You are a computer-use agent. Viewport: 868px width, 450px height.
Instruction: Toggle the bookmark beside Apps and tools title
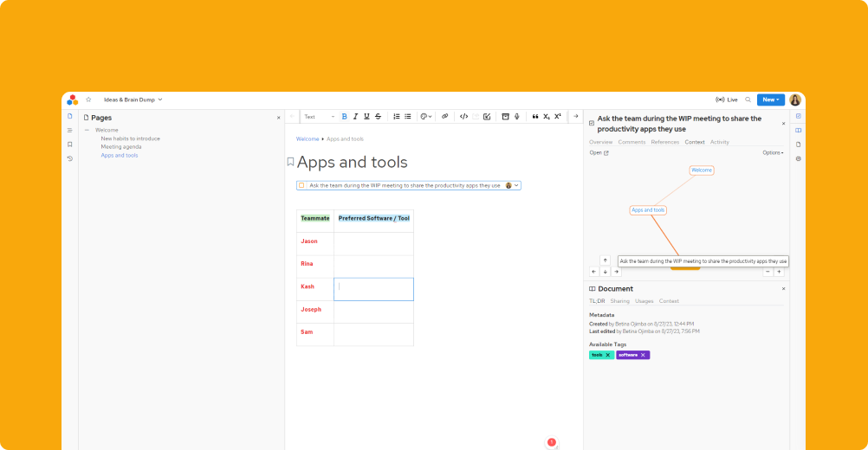(x=290, y=162)
